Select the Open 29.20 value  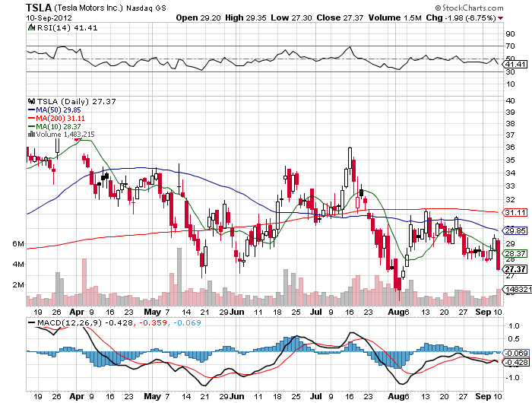[198, 18]
